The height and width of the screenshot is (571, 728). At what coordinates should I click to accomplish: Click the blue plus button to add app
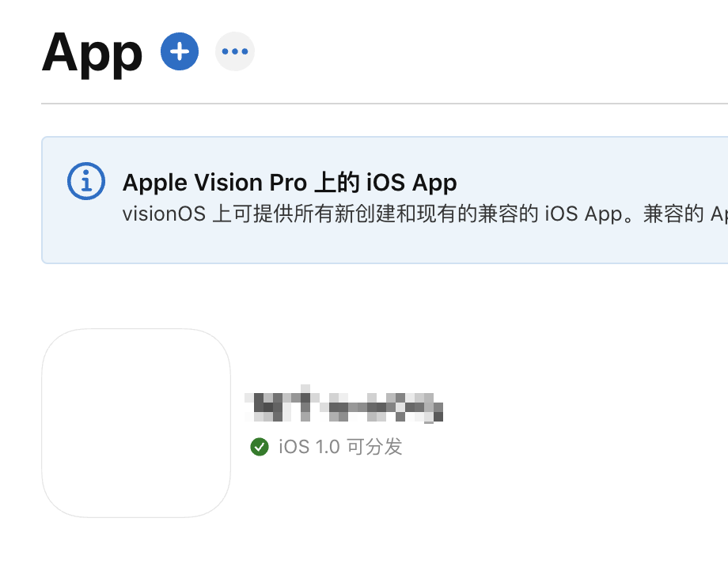180,52
